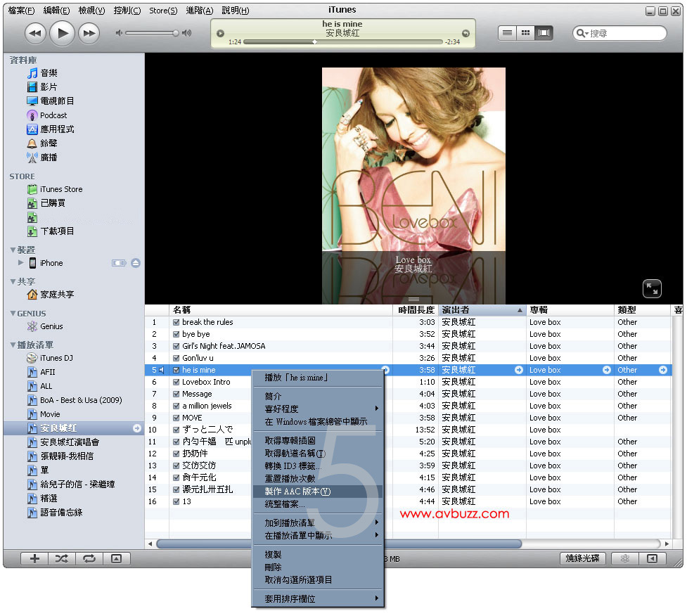This screenshot has width=687, height=616.
Task: Collapse the 共享 shared section
Action: [x=13, y=282]
